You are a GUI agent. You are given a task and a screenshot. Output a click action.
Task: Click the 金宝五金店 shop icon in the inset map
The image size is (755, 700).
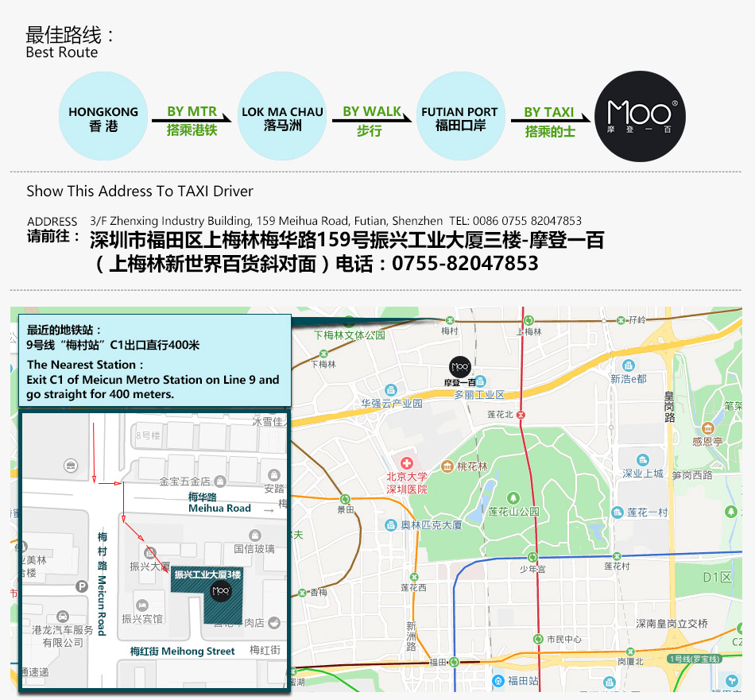tap(220, 481)
